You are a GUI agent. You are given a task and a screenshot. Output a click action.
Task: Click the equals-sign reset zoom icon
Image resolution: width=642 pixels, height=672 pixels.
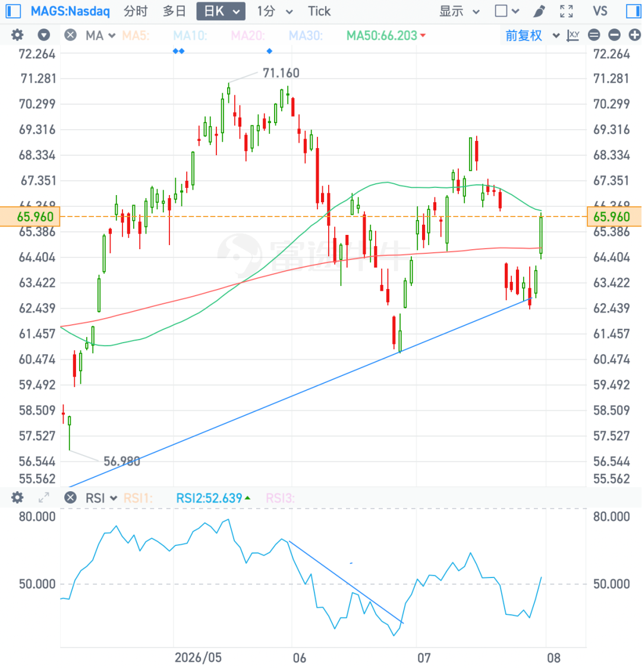coord(594,35)
